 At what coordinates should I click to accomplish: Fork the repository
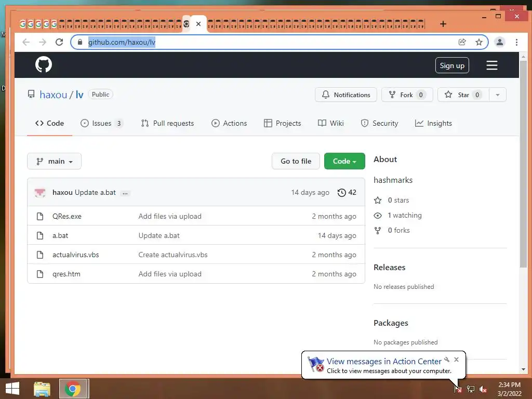(407, 95)
